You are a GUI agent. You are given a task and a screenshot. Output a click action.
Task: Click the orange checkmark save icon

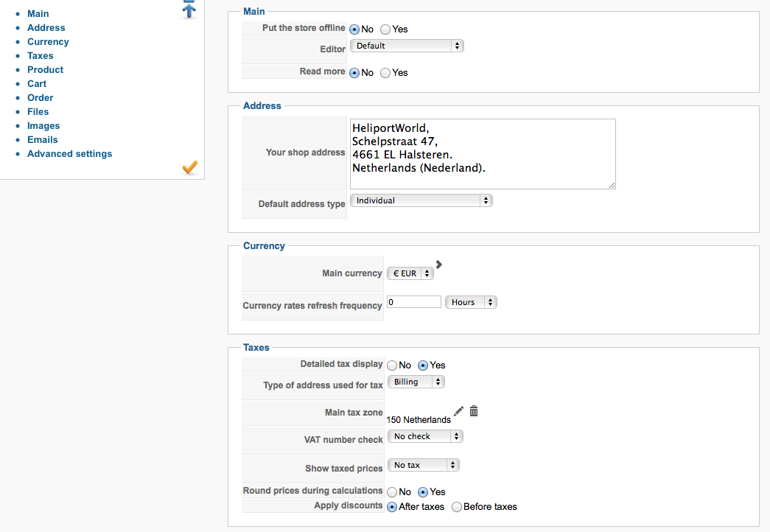pos(189,168)
